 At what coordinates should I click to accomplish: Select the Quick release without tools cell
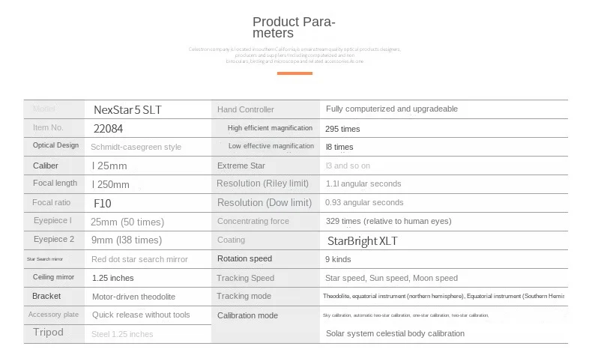(x=141, y=315)
